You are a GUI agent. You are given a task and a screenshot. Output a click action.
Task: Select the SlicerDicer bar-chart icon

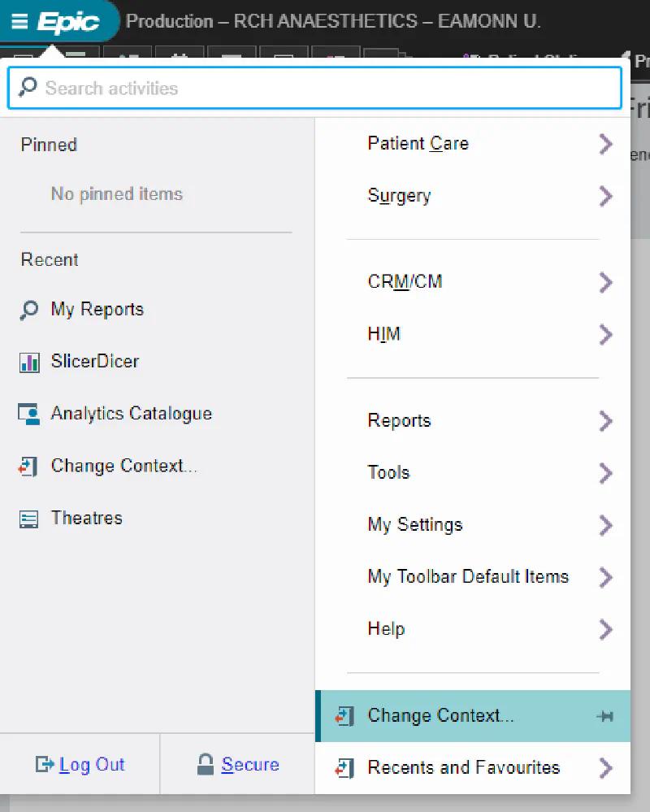[x=29, y=361]
